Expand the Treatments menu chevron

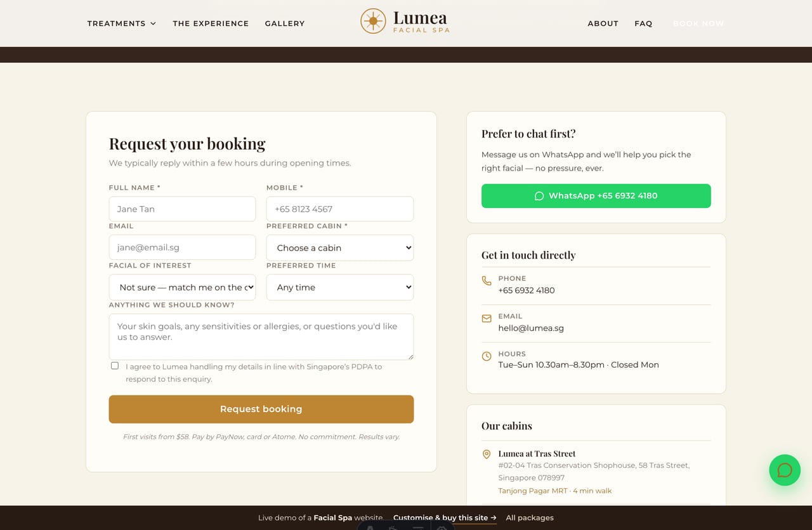pos(153,23)
